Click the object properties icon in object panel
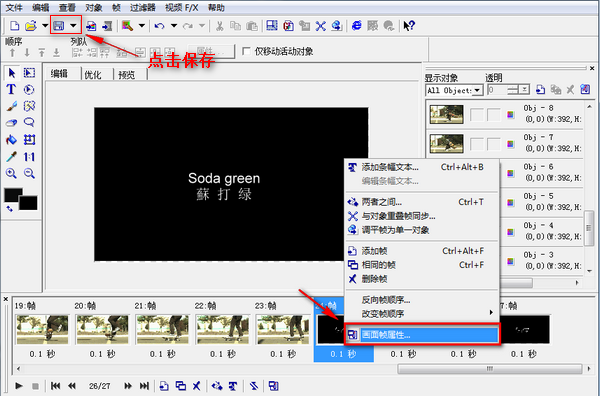This screenshot has width=600, height=396. tap(585, 90)
